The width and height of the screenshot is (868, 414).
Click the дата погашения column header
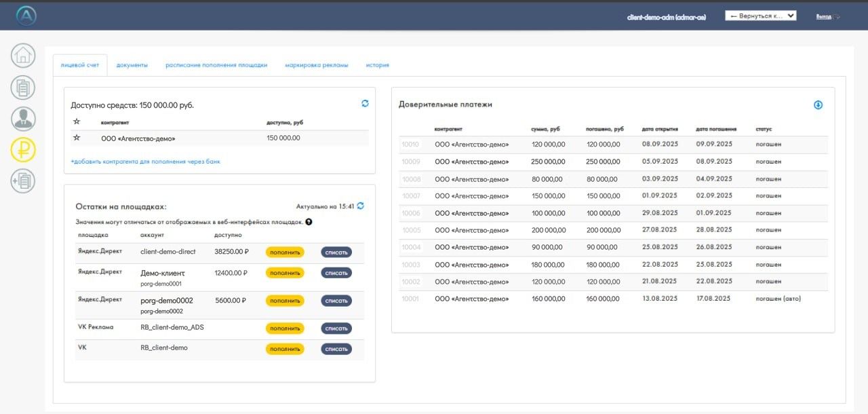click(716, 129)
